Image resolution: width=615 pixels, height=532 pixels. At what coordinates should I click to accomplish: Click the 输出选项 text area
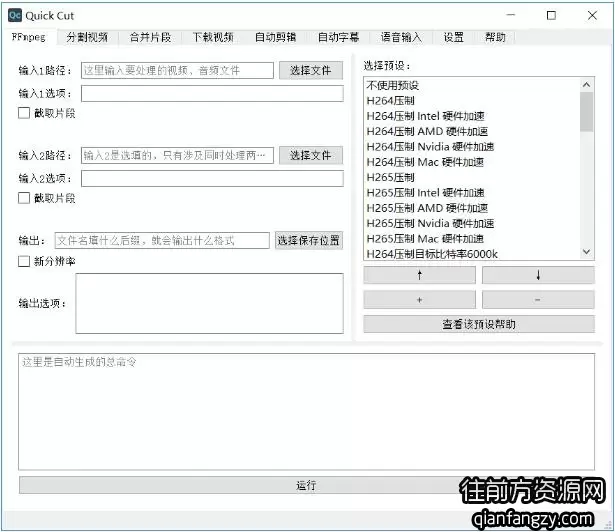[x=209, y=303]
